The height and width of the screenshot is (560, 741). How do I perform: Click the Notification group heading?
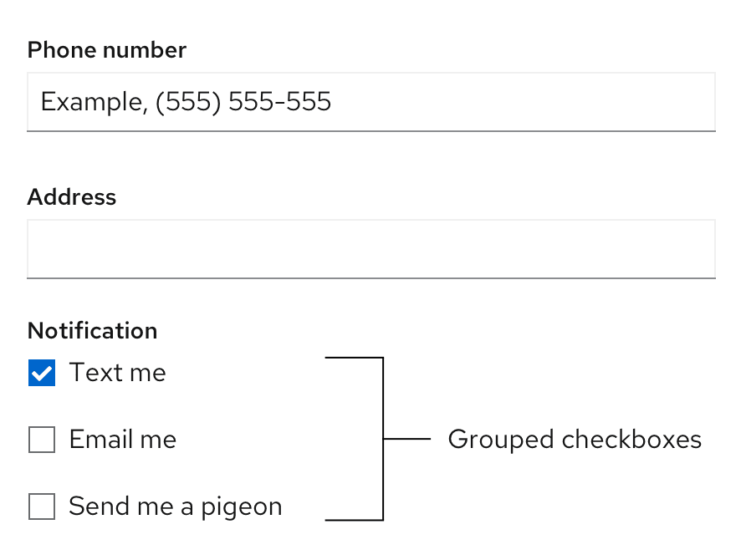click(93, 331)
